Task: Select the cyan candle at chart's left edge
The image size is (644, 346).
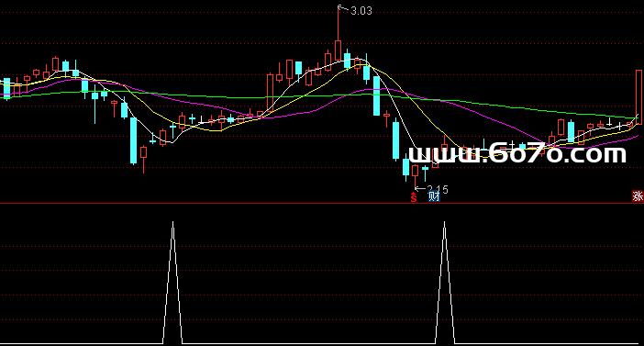Action: point(6,89)
